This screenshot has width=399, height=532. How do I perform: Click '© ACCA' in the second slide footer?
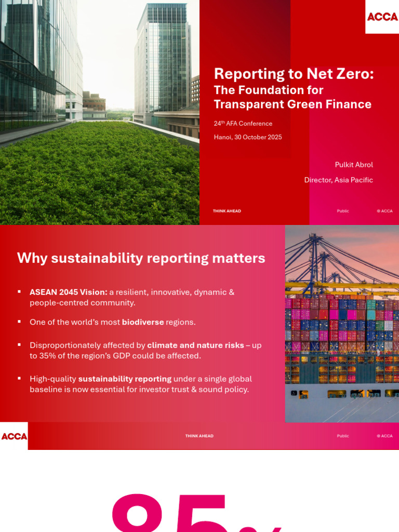pos(384,436)
